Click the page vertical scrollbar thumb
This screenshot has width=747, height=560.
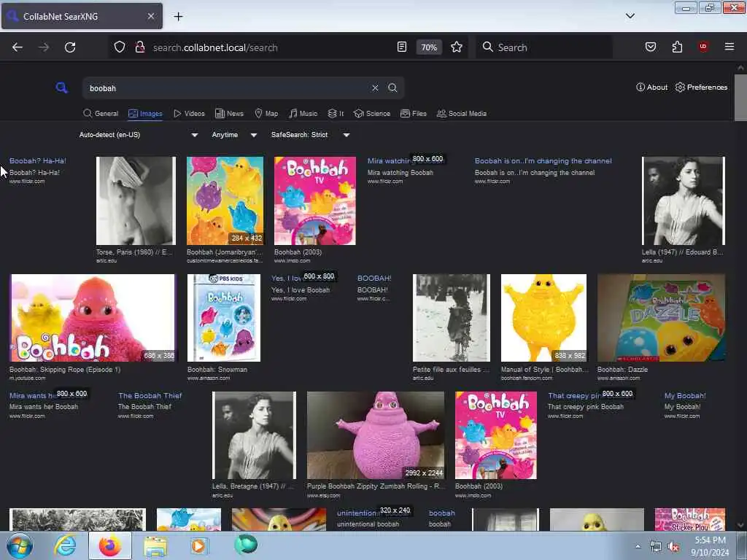[x=740, y=98]
